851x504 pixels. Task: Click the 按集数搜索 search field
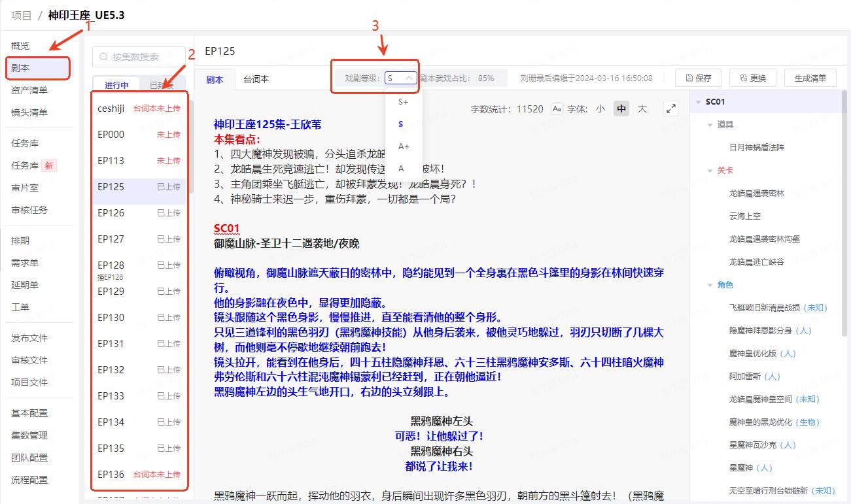click(139, 57)
